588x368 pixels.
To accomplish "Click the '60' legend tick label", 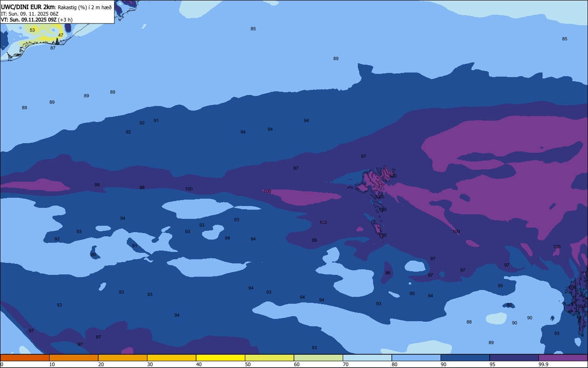I will click(296, 364).
